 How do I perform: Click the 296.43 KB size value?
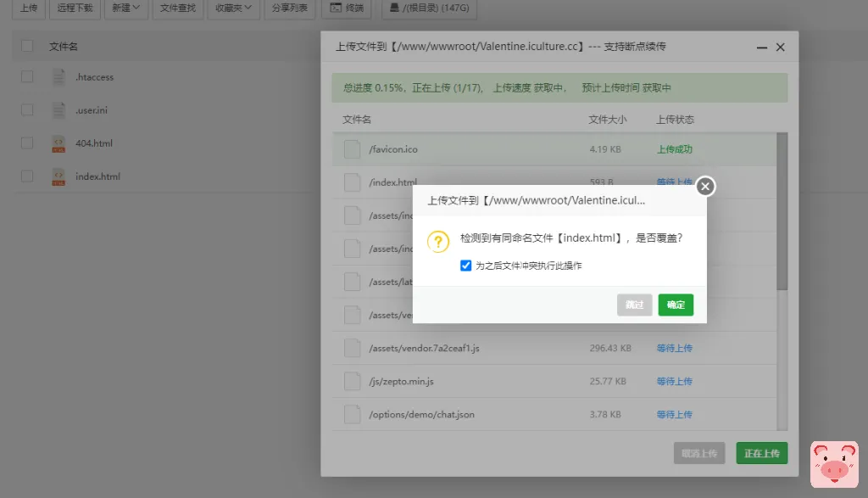click(610, 348)
